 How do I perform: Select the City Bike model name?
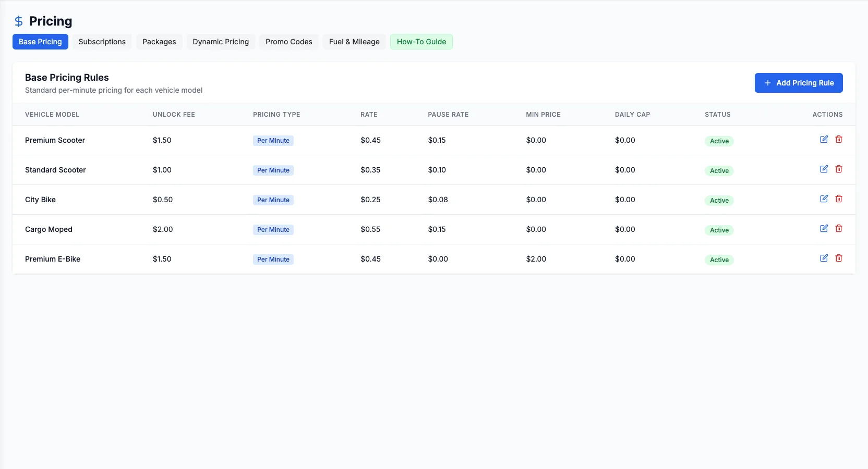[40, 200]
